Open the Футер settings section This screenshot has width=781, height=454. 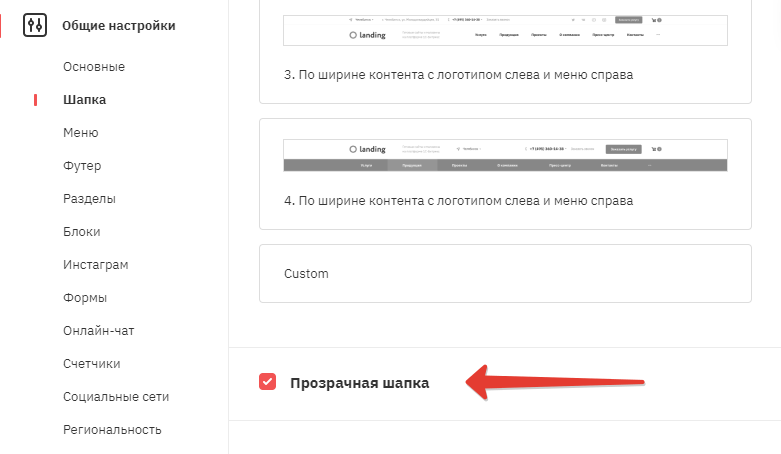(x=82, y=165)
